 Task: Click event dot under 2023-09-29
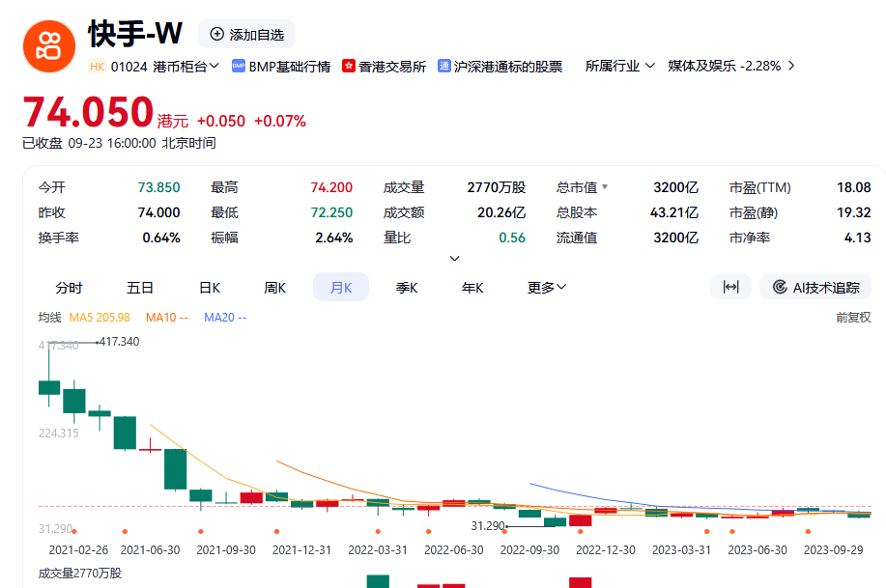(x=808, y=531)
